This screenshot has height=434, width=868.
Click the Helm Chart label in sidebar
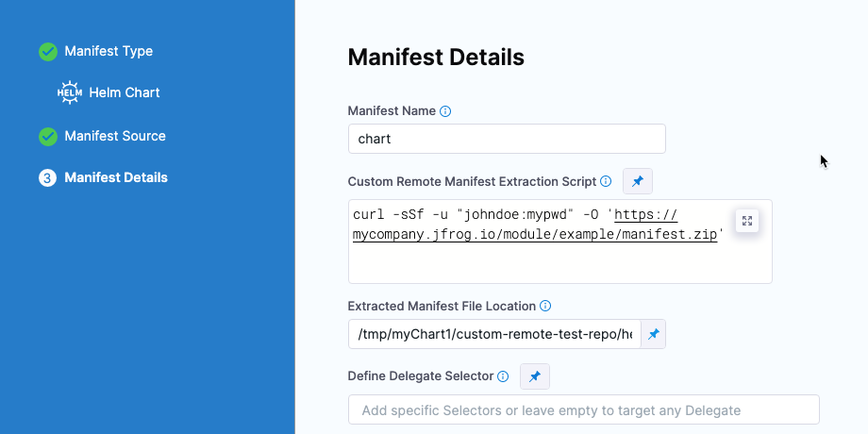pyautogui.click(x=125, y=92)
